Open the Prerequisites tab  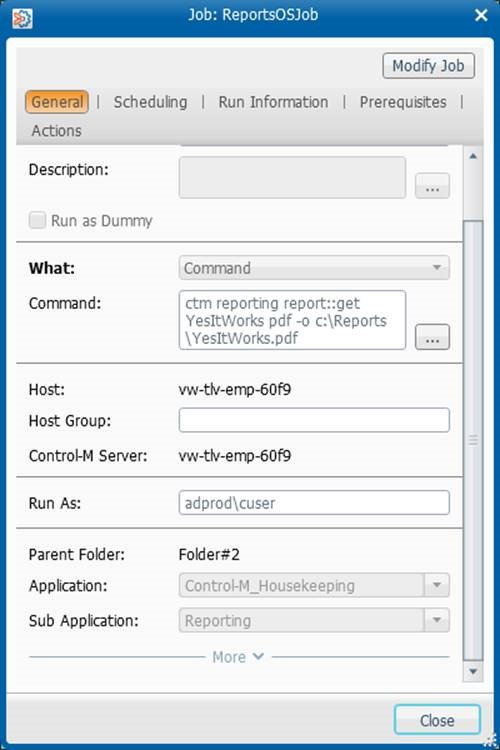pos(403,102)
